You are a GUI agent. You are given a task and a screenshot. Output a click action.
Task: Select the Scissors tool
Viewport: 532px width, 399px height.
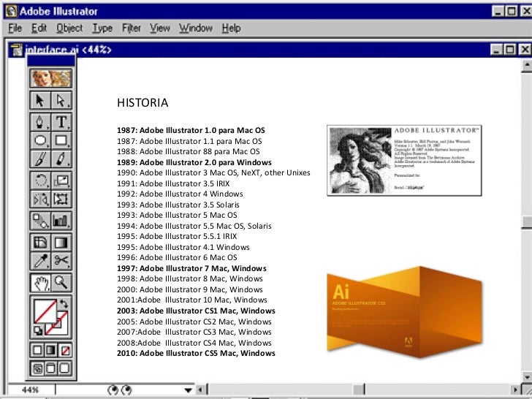coord(61,261)
